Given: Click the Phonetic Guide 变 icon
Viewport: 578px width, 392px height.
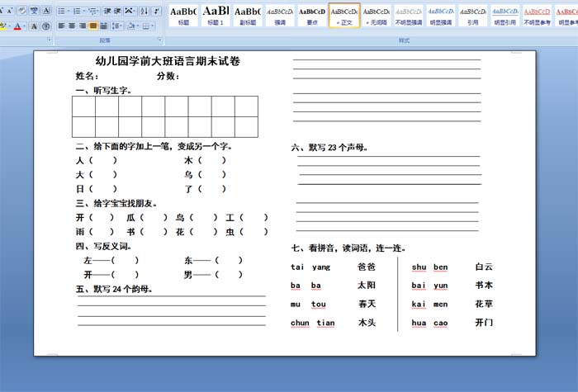Looking at the screenshot, I should (35, 11).
